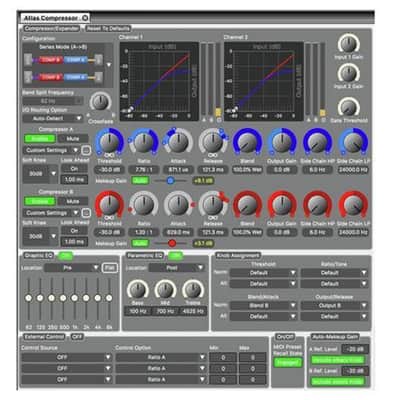The height and width of the screenshot is (400, 400).
Task: Adjust the Compressor A Output Gain knob
Action: [x=282, y=142]
